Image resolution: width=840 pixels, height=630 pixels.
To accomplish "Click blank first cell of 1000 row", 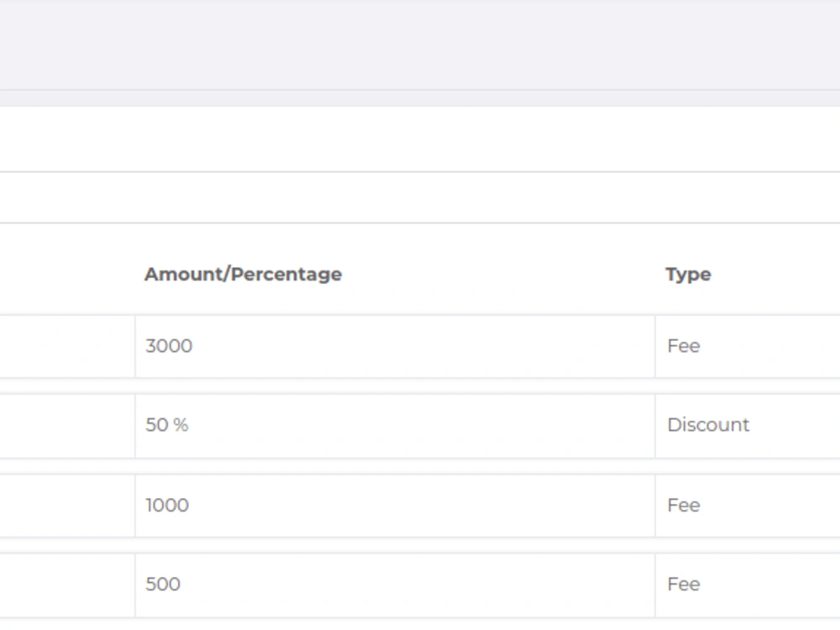I will click(67, 505).
